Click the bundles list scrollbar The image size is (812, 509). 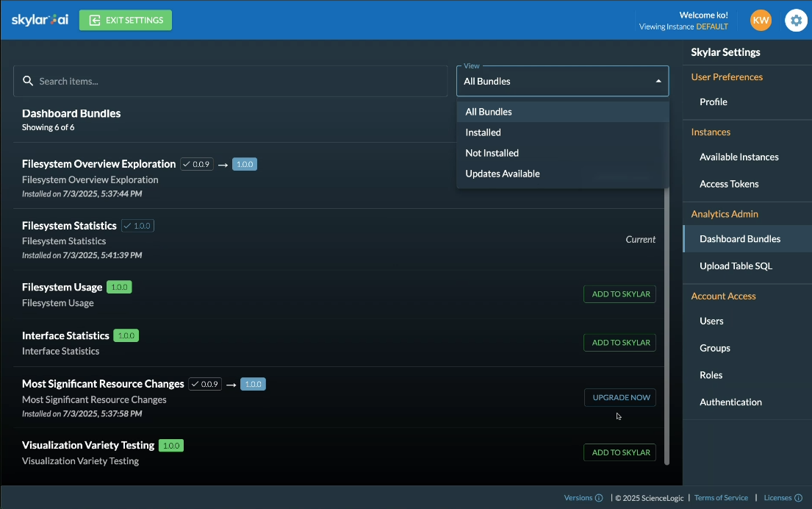point(667,327)
